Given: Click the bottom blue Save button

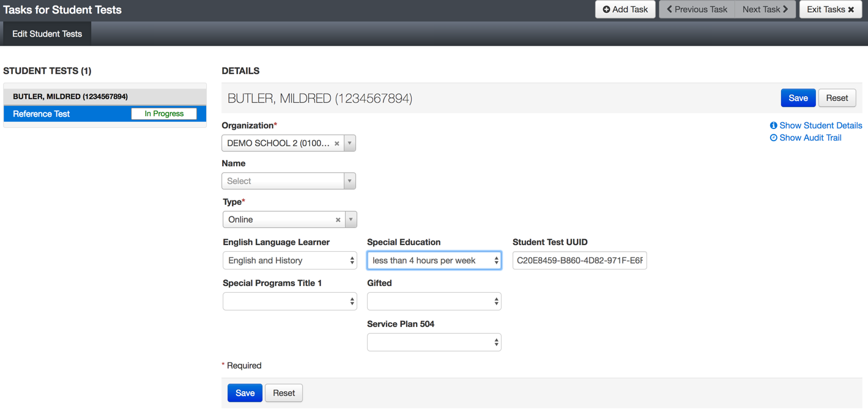Looking at the screenshot, I should point(245,393).
